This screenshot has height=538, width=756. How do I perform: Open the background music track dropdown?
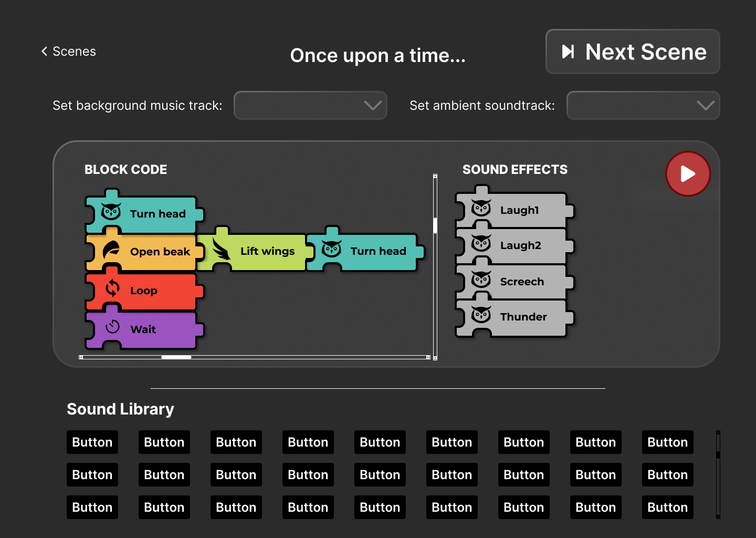310,106
